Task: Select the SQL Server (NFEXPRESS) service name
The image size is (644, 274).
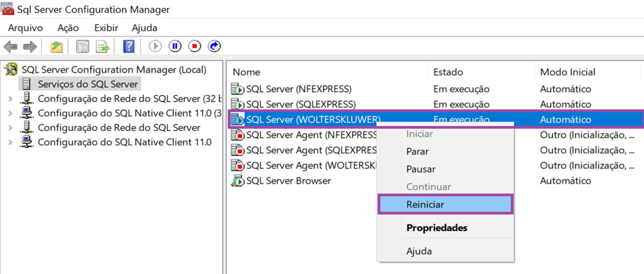Action: (x=299, y=89)
